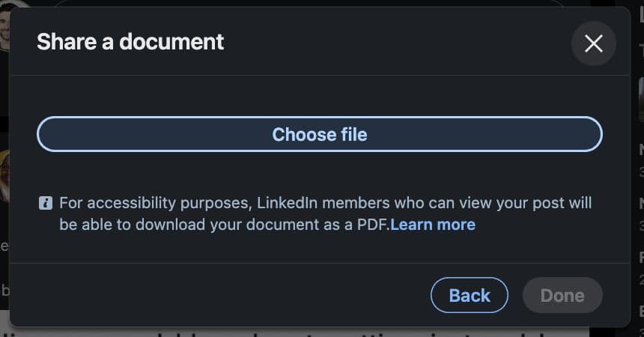Click empty dialog area above Choose file

(x=320, y=95)
